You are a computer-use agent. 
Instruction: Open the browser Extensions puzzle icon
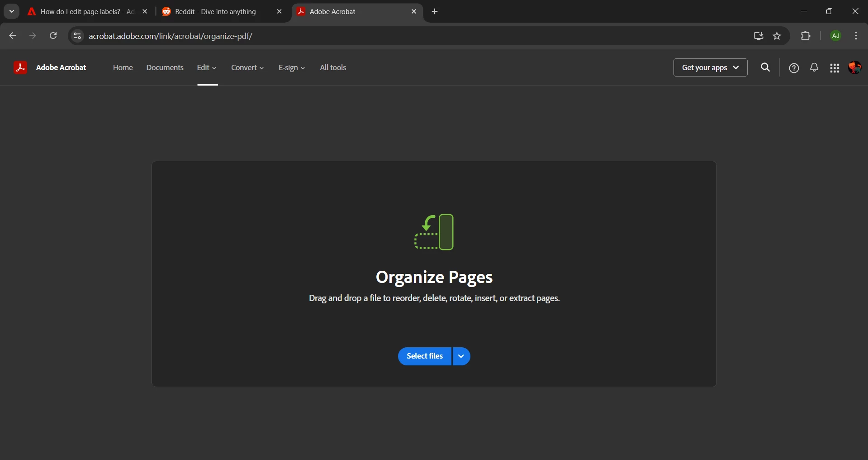point(806,36)
